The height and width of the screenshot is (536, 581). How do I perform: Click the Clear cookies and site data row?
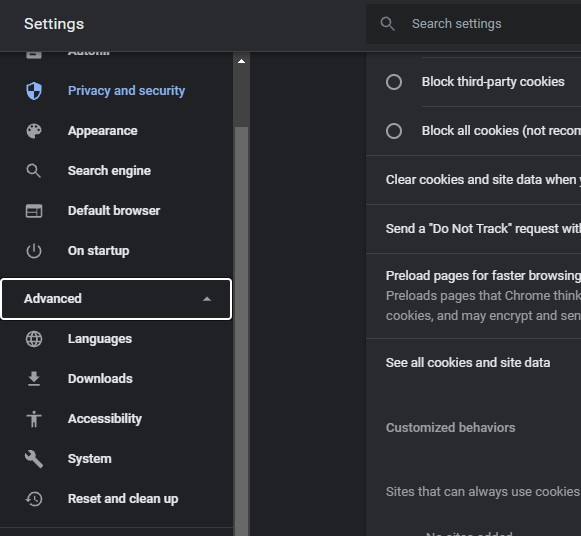pos(474,180)
